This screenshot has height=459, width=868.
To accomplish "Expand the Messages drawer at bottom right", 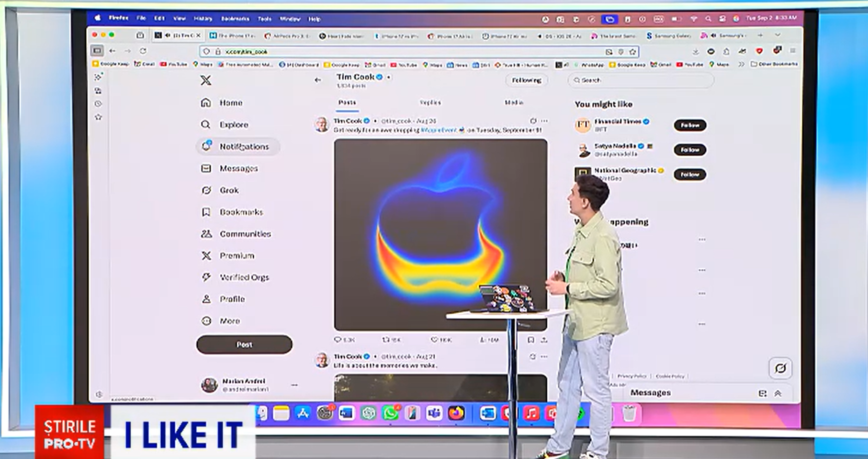I will point(778,393).
